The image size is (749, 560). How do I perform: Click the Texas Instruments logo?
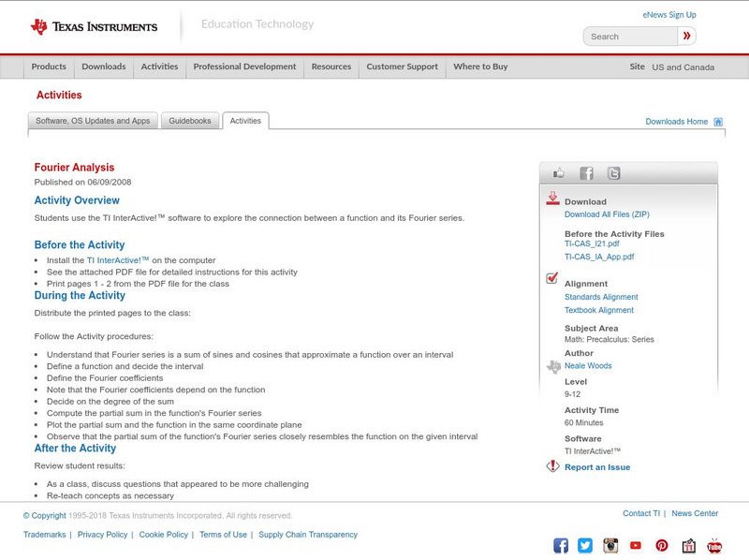(94, 25)
